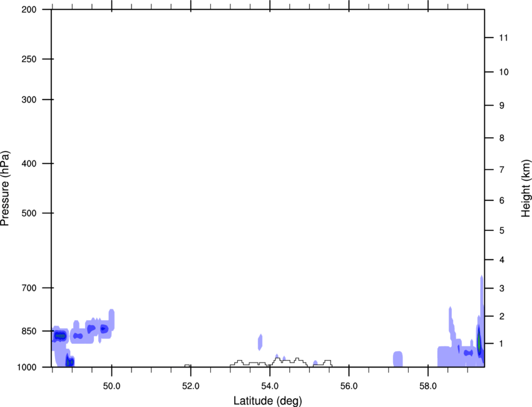Click the 850 pressure tick label
The width and height of the screenshot is (532, 407).
[29, 331]
